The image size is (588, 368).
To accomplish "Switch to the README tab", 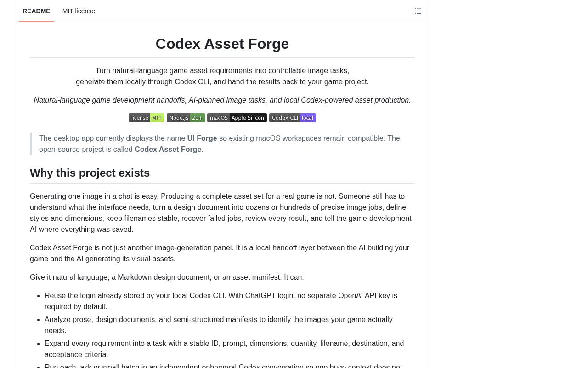I will tap(36, 11).
